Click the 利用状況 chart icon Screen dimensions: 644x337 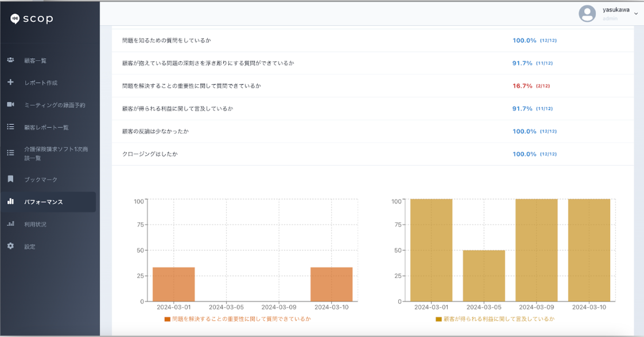tap(10, 224)
